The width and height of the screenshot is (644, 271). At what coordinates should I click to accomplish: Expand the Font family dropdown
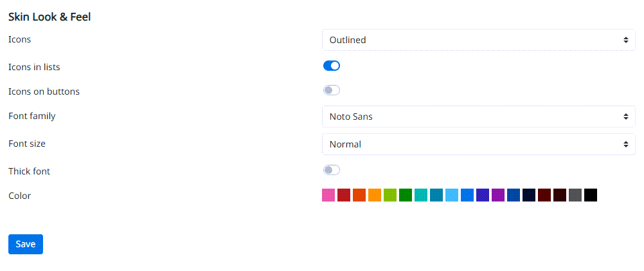(x=478, y=117)
